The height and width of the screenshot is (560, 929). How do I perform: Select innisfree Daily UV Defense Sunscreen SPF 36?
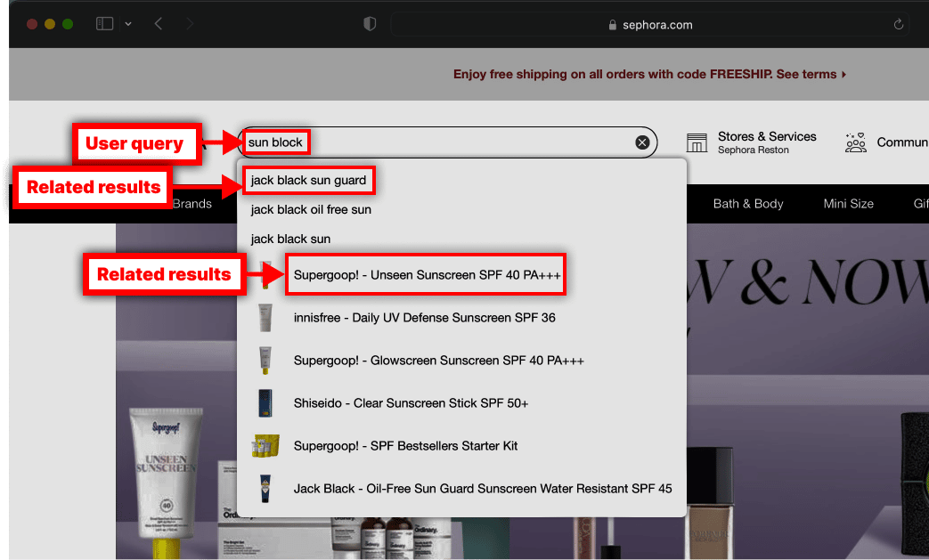pyautogui.click(x=424, y=317)
